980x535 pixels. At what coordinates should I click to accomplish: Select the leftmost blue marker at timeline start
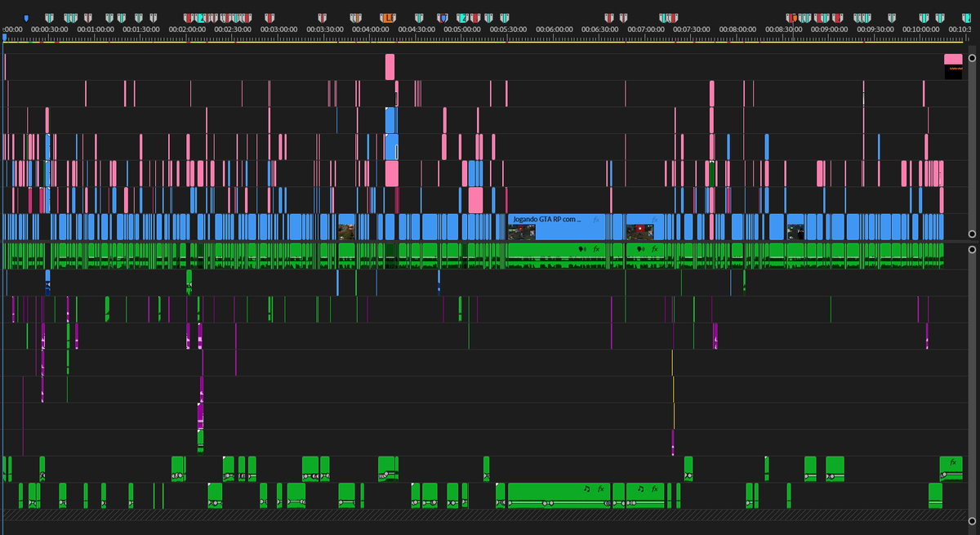(x=26, y=17)
